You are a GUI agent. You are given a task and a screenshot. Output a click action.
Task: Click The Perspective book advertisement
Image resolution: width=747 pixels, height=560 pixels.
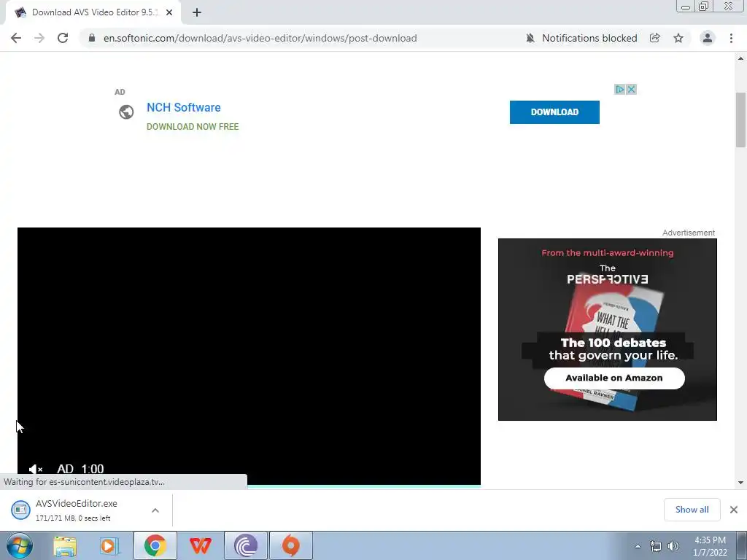point(608,330)
